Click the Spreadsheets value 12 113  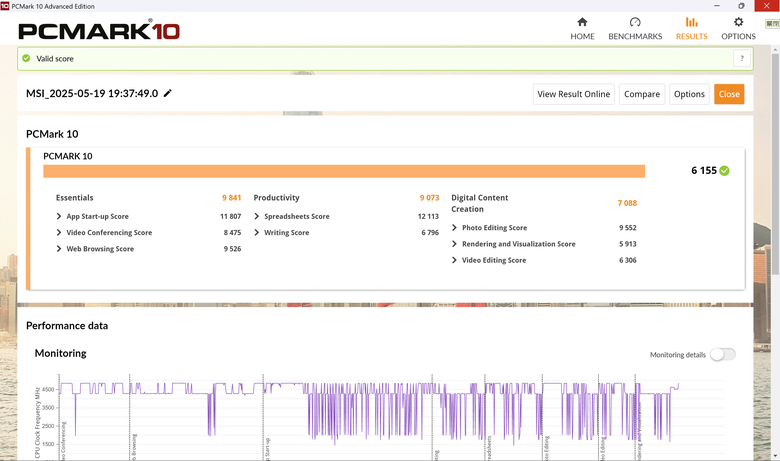[x=428, y=216]
